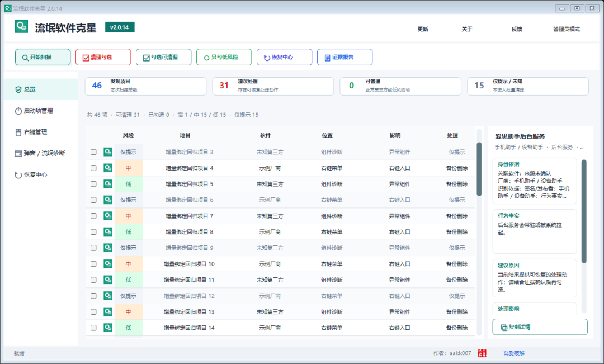
Task: Click the checkbox icon in 勾选可清理 button
Action: 146,58
